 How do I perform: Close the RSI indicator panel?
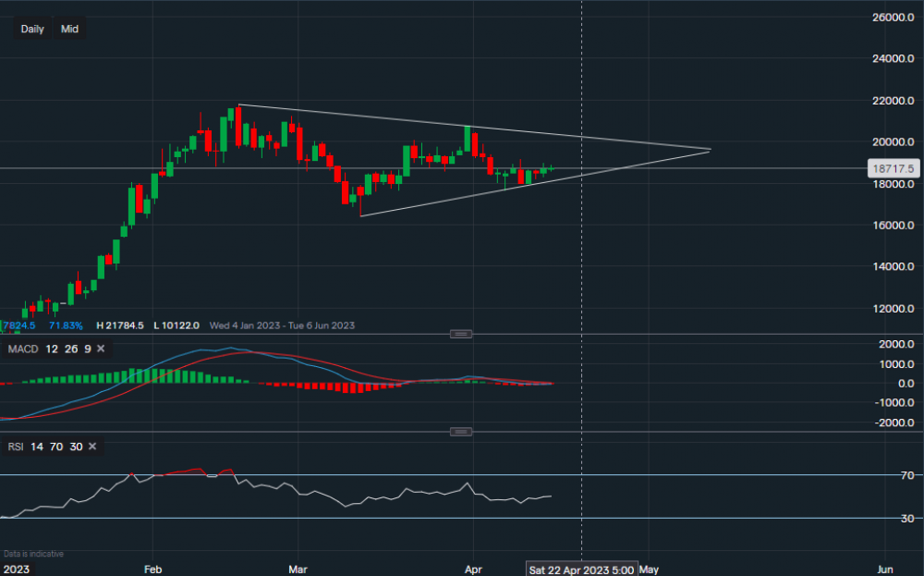point(92,447)
